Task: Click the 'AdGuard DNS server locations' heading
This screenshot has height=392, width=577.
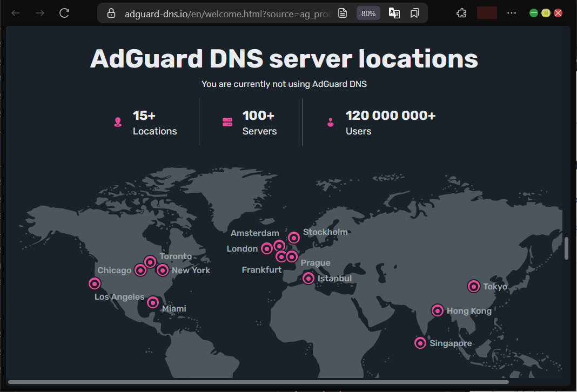Action: [284, 59]
